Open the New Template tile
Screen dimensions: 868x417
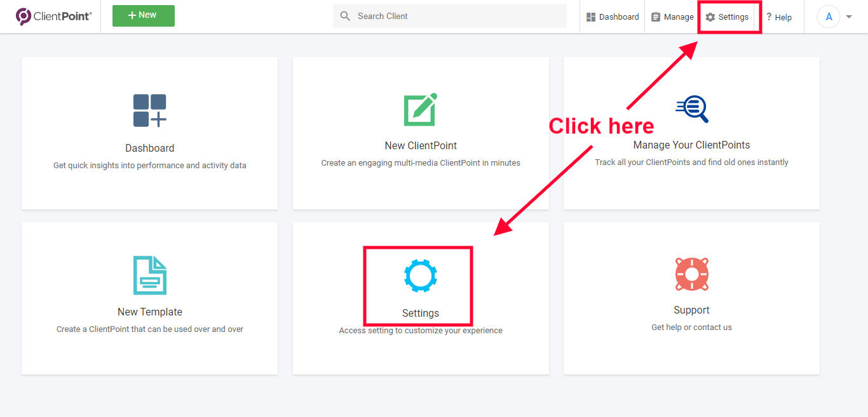pos(149,298)
